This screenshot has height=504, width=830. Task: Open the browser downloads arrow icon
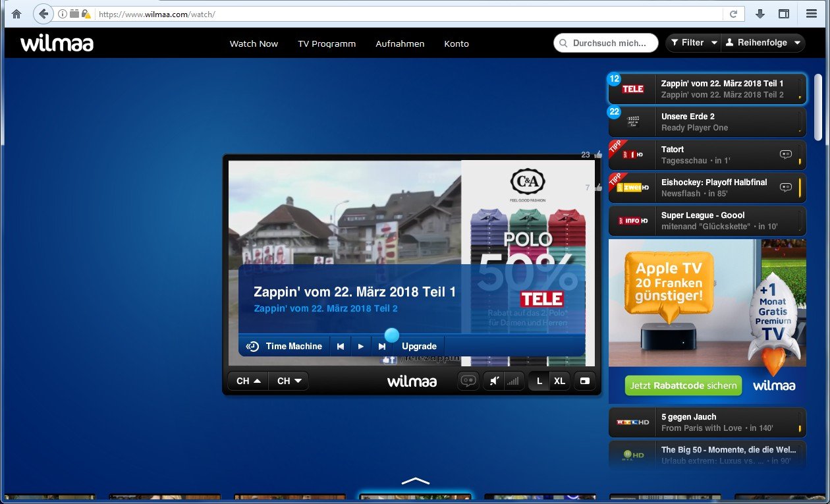click(x=760, y=14)
